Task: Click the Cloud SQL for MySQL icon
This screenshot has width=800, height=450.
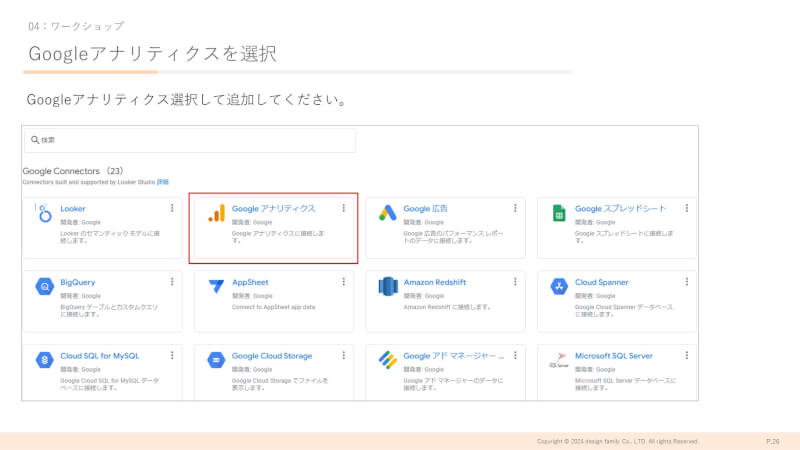Action: (x=44, y=360)
